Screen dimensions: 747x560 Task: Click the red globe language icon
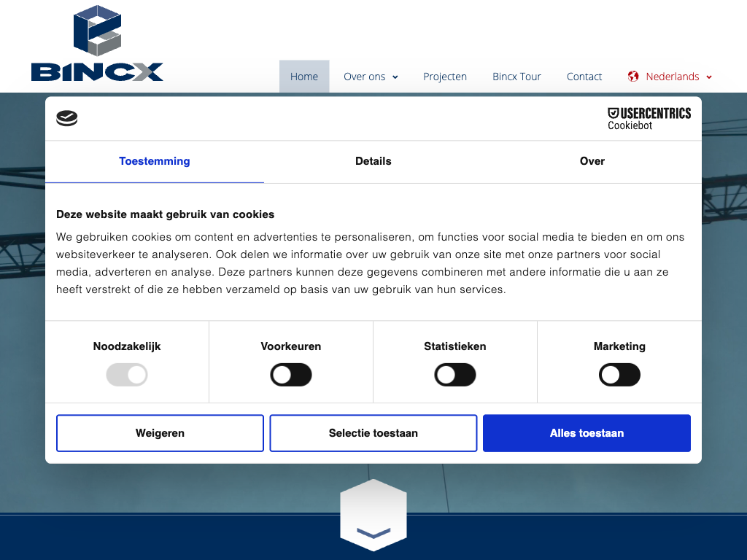pyautogui.click(x=633, y=76)
